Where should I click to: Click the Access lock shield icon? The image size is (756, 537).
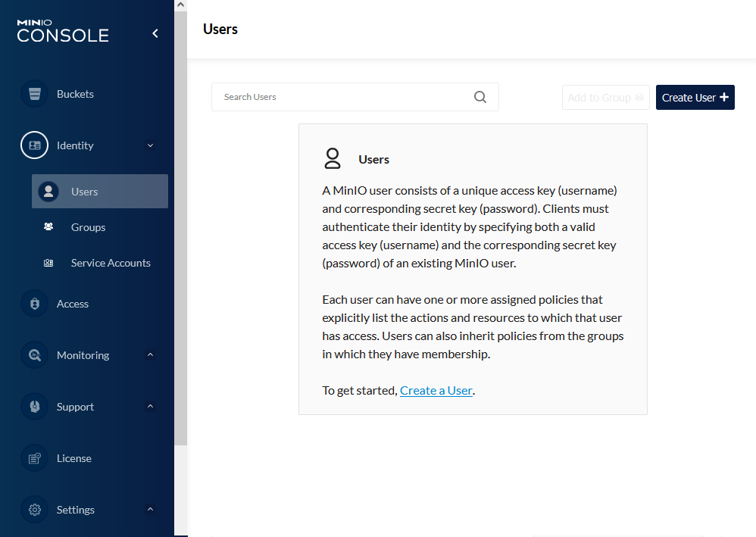click(34, 304)
